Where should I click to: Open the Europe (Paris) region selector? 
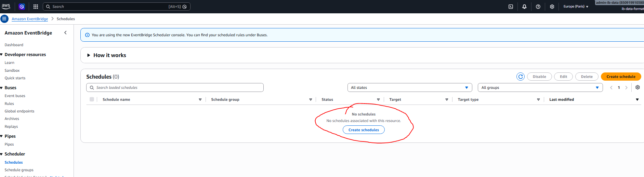[x=576, y=6]
